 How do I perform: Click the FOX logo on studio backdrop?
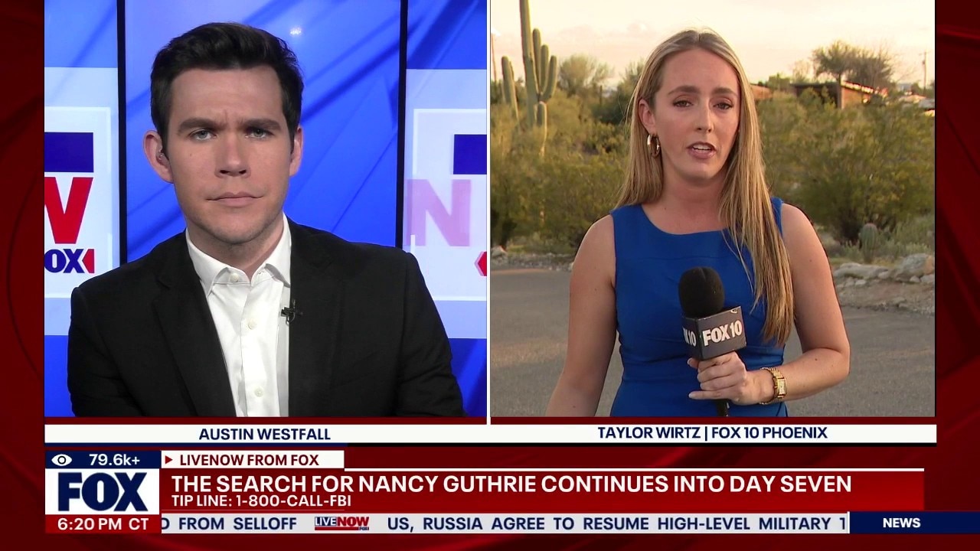click(69, 261)
